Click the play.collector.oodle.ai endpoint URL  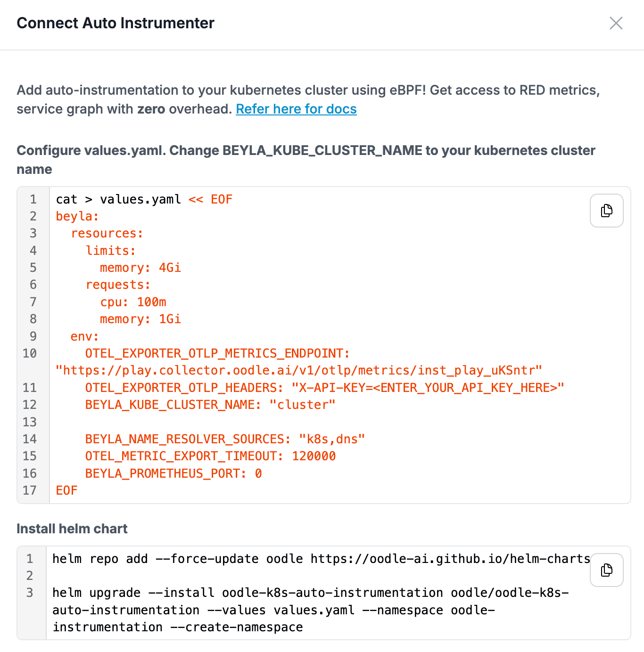299,370
